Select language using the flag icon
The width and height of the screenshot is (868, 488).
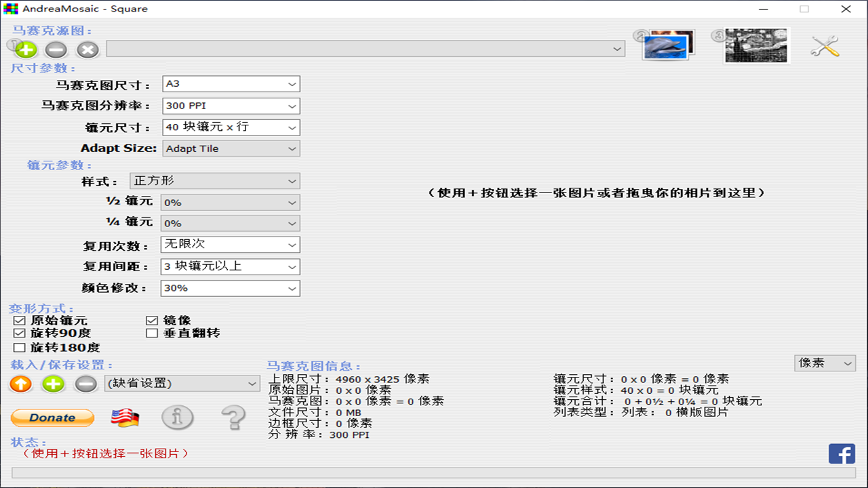[125, 418]
